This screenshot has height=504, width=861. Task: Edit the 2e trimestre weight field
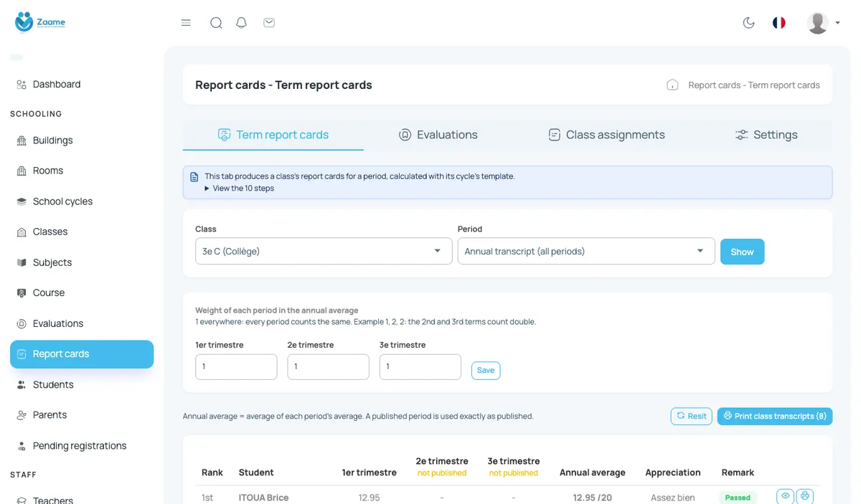click(328, 367)
